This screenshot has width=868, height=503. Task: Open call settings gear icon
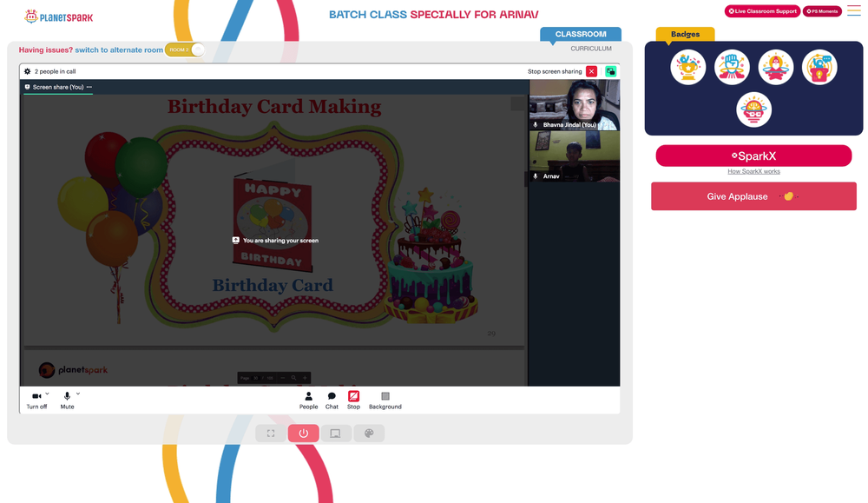27,71
